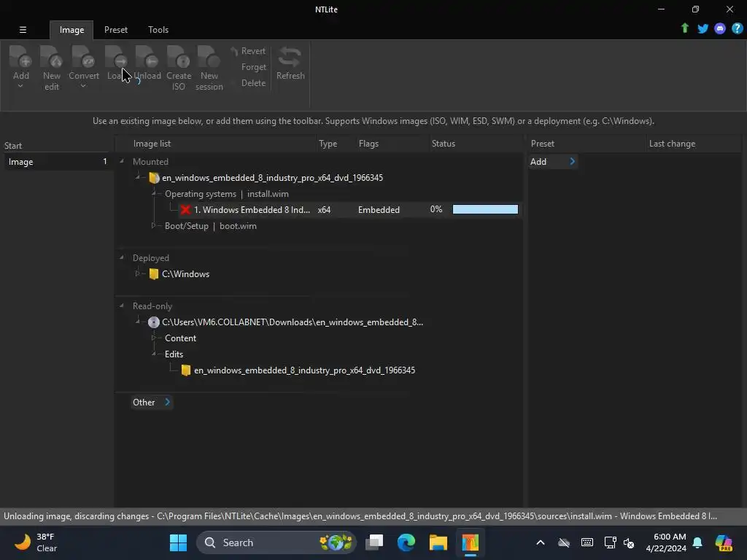Open the blue Help question icon
This screenshot has width=747, height=560.
pyautogui.click(x=737, y=28)
